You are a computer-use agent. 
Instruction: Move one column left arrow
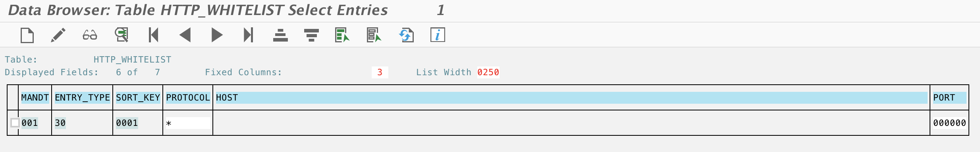coord(185,35)
